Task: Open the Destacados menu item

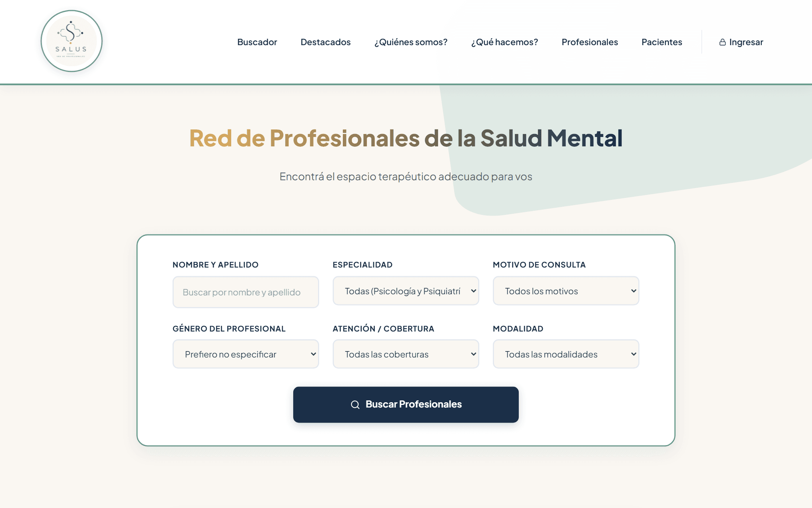Action: 326,42
